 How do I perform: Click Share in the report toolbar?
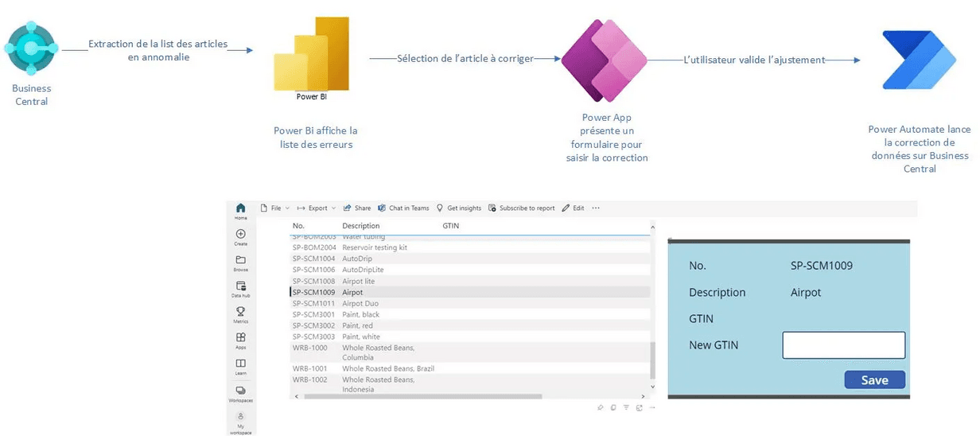tap(357, 208)
